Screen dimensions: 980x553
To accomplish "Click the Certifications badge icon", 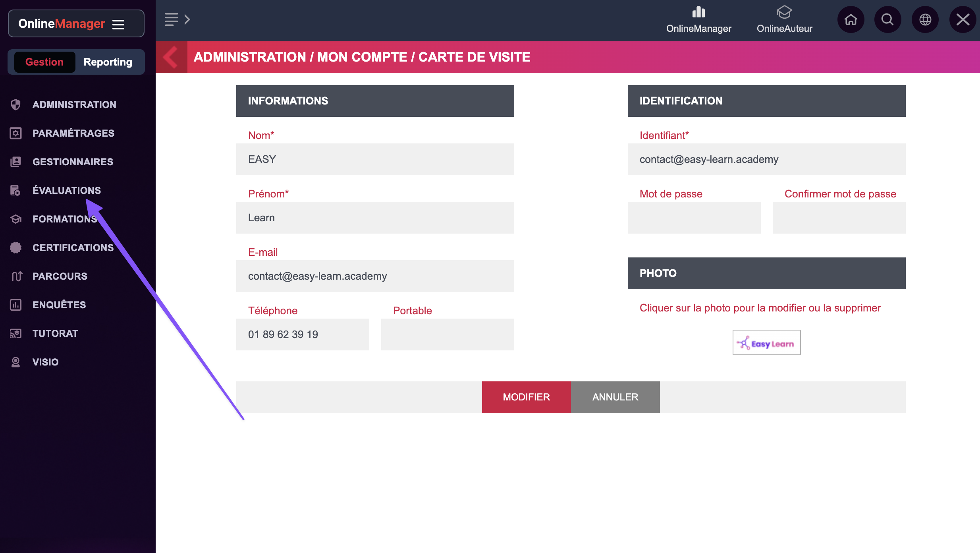I will coord(15,247).
